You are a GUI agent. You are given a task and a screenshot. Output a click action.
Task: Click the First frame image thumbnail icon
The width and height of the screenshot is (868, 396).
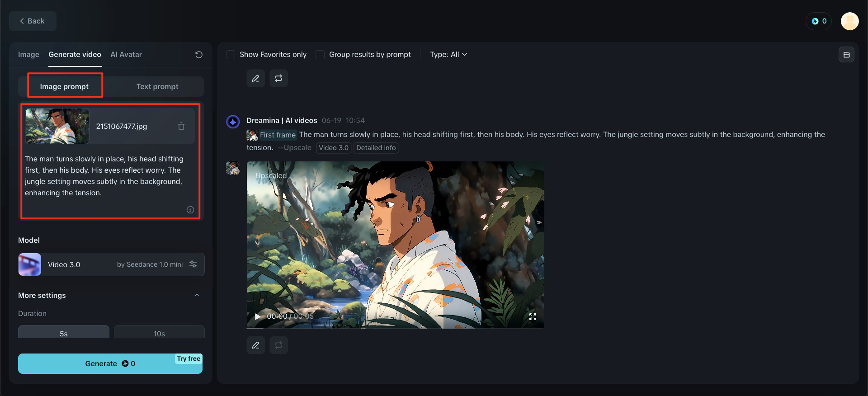coord(252,135)
